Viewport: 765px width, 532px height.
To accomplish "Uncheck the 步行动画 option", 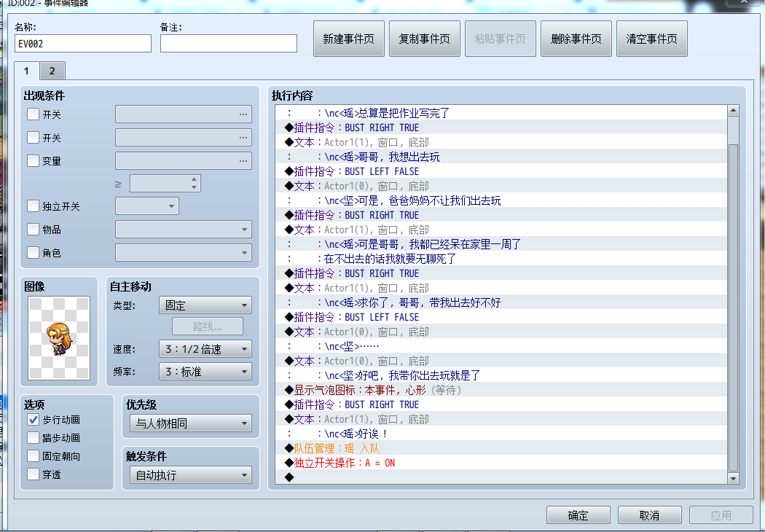I will [34, 420].
